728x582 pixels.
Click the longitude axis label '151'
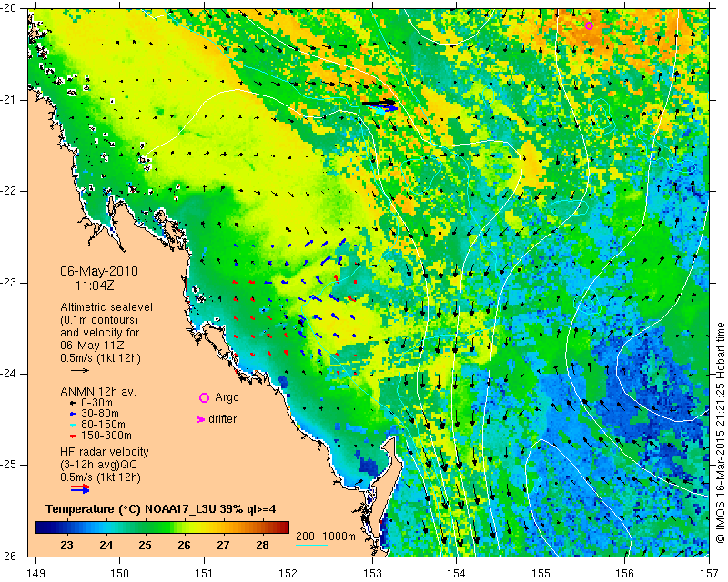pyautogui.click(x=204, y=574)
